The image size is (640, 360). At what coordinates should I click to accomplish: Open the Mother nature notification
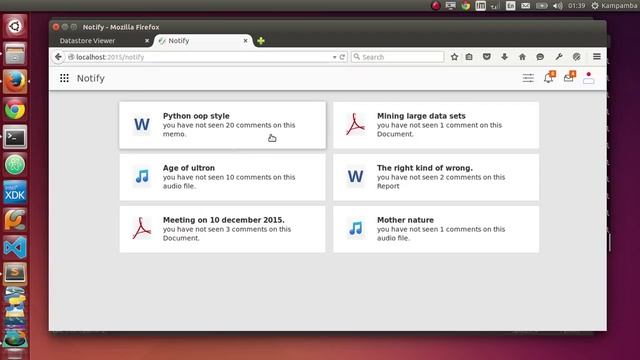[436, 229]
